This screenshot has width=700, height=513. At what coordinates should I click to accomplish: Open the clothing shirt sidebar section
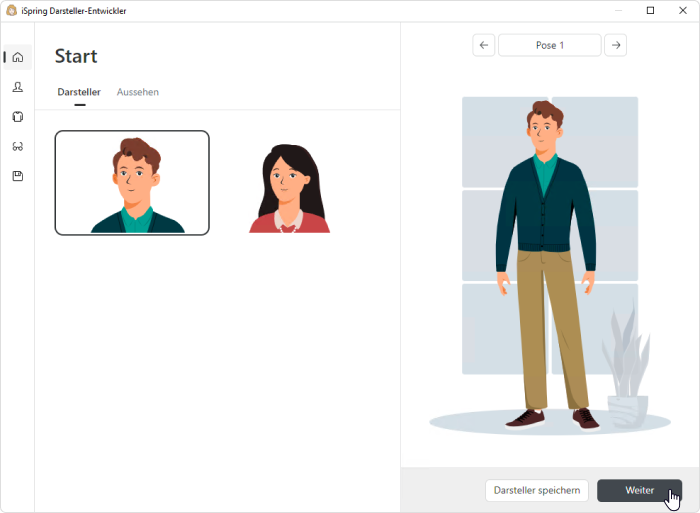pyautogui.click(x=18, y=117)
